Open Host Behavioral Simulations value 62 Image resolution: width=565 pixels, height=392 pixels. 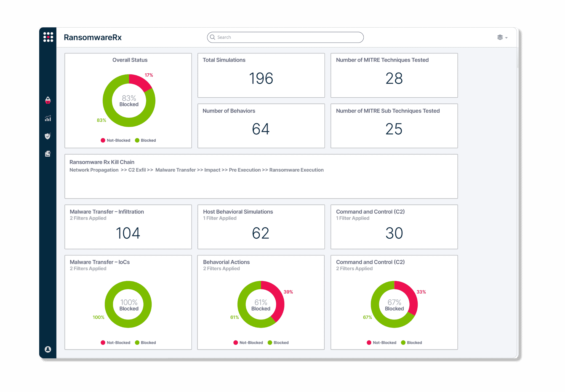tap(260, 233)
